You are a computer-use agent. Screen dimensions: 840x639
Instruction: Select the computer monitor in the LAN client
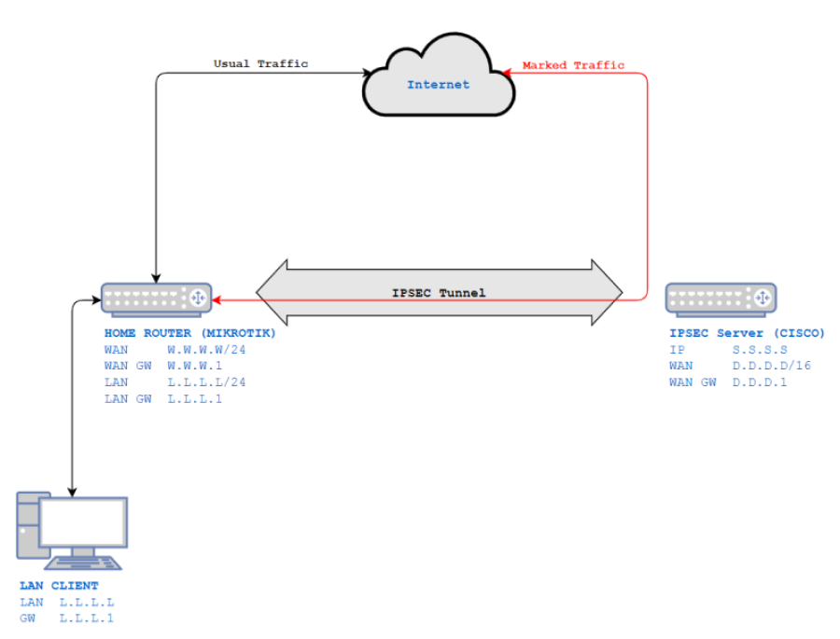(x=82, y=522)
